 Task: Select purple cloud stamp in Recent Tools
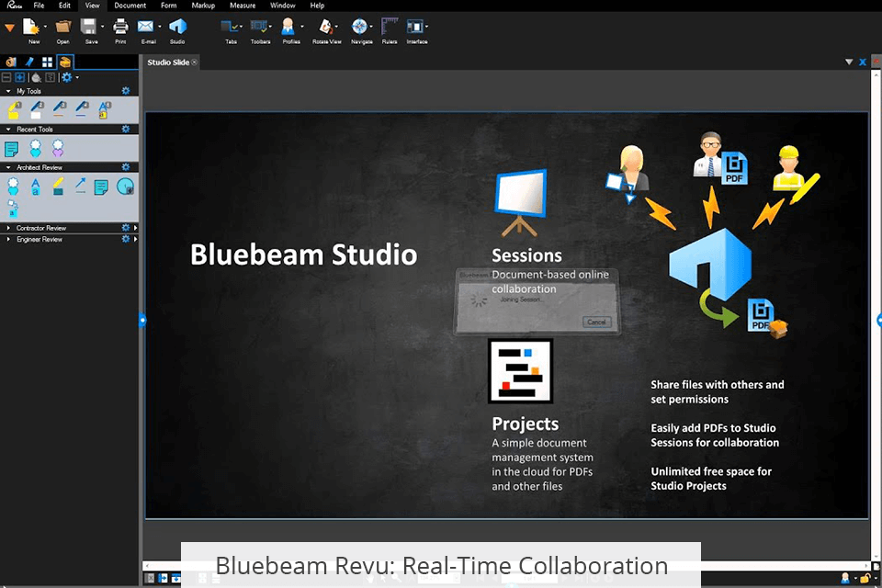point(58,149)
